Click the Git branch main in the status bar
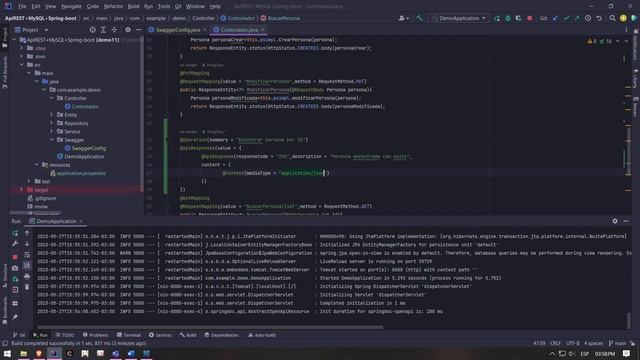The width and height of the screenshot is (640, 360). 617,343
